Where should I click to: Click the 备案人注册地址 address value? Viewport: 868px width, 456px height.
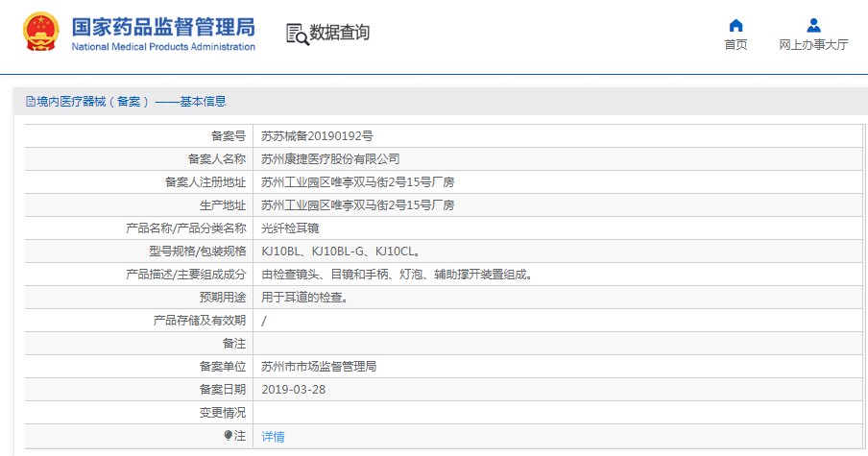(x=357, y=182)
